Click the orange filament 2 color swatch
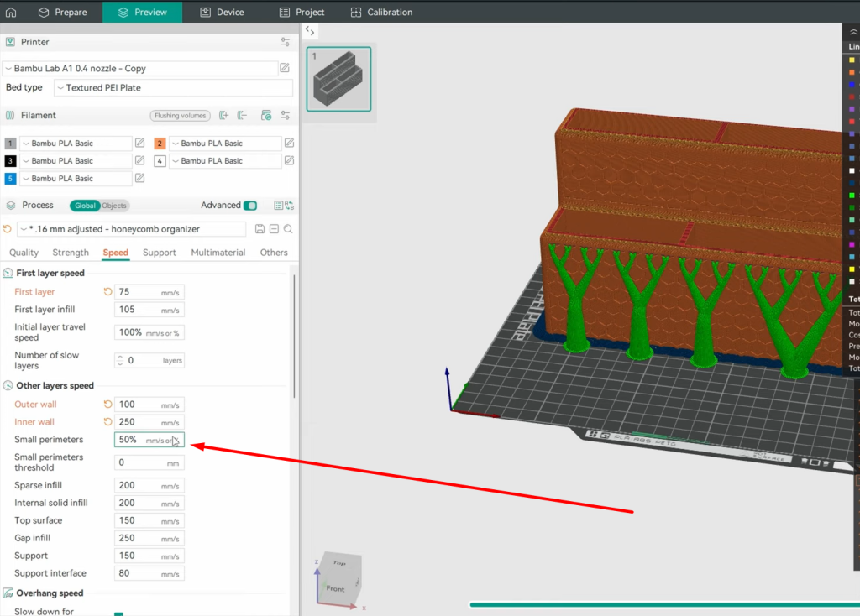The image size is (860, 616). pyautogui.click(x=160, y=144)
